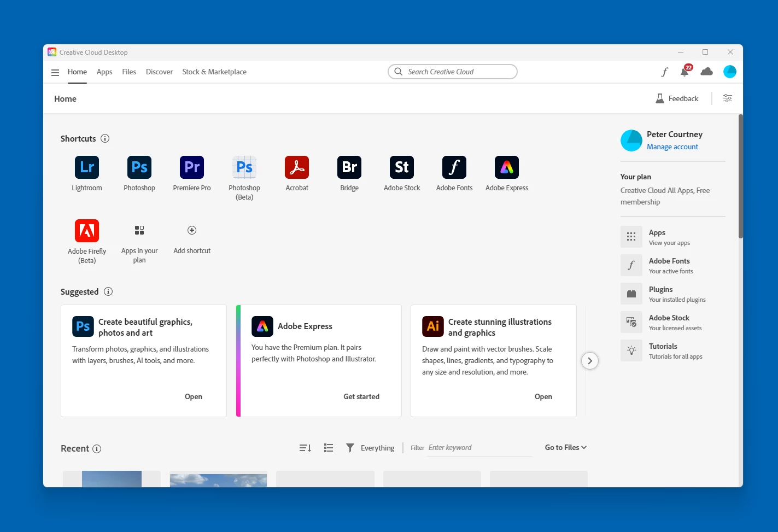Viewport: 778px width, 532px height.
Task: Click the Creative Cloud Desktop title icon
Action: [x=52, y=52]
